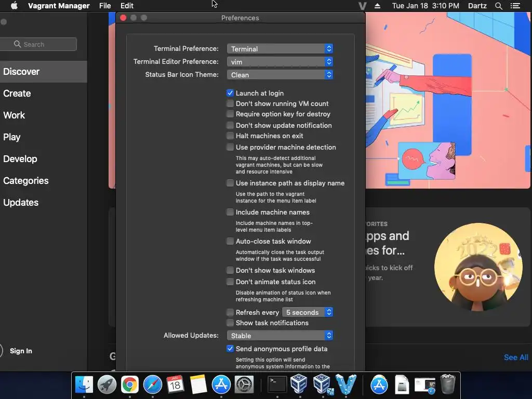The image size is (532, 399).
Task: Uncheck Launch at login
Action: point(230,93)
